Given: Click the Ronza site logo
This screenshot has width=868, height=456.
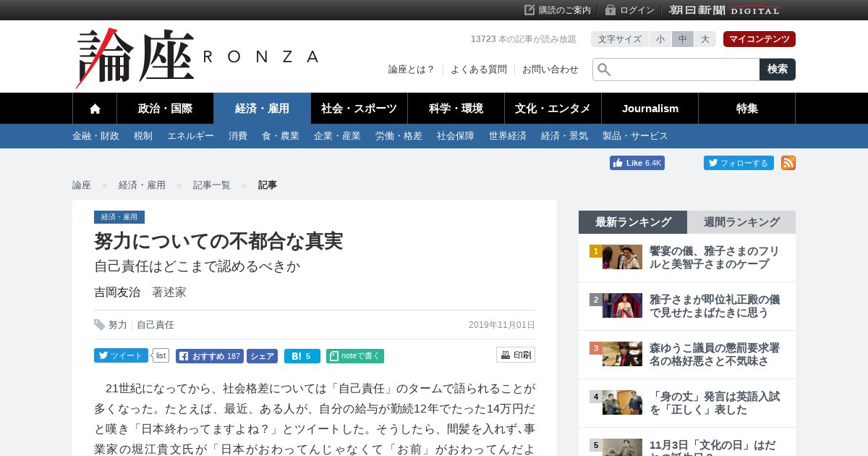Looking at the screenshot, I should (x=197, y=58).
